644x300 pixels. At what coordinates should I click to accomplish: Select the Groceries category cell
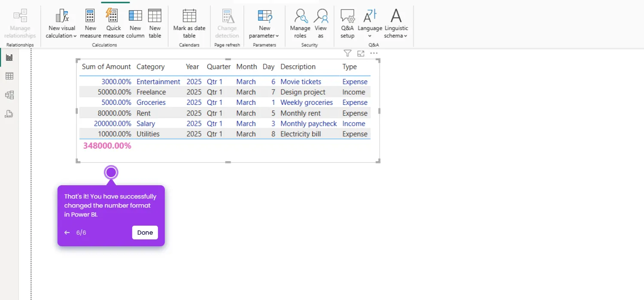(x=151, y=102)
